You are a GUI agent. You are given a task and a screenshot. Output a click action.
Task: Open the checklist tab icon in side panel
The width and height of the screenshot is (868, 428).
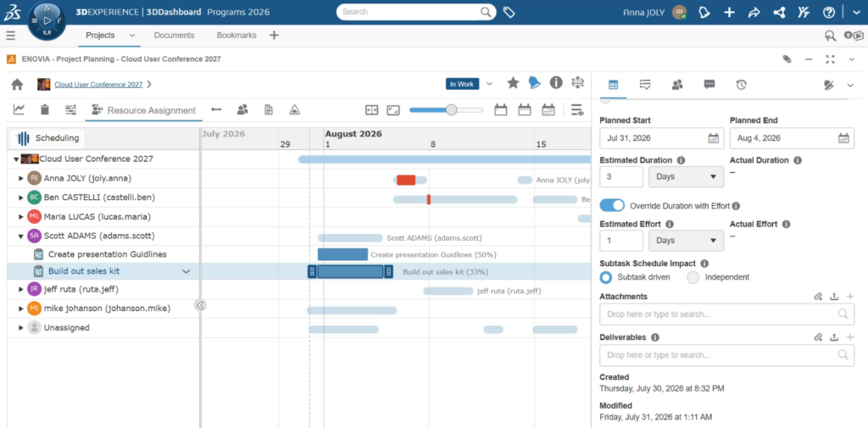pyautogui.click(x=645, y=84)
